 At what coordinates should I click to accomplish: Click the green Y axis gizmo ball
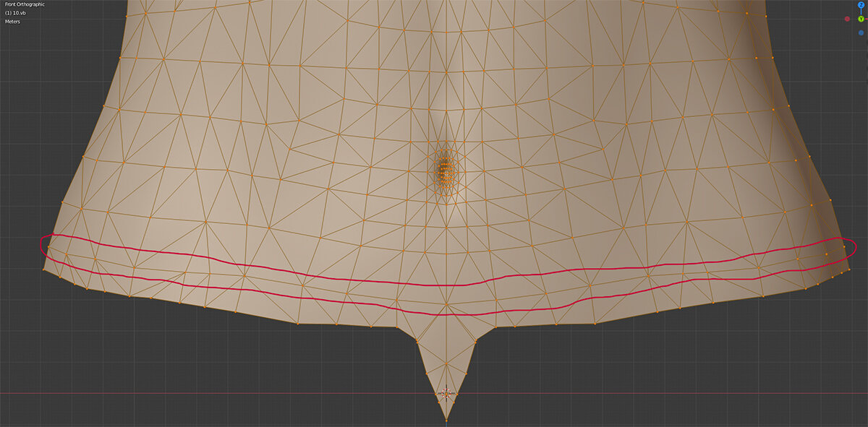point(861,19)
